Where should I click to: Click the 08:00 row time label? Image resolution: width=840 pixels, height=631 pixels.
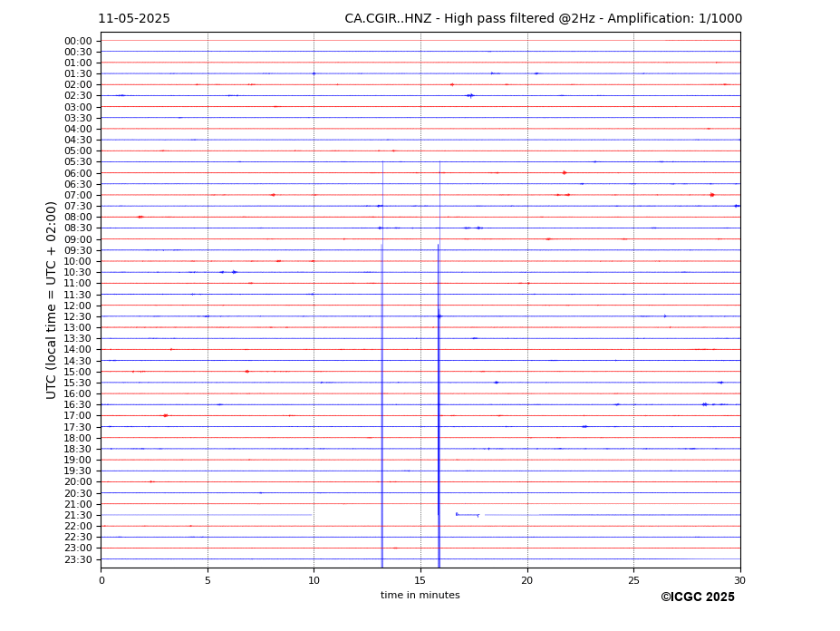point(78,218)
